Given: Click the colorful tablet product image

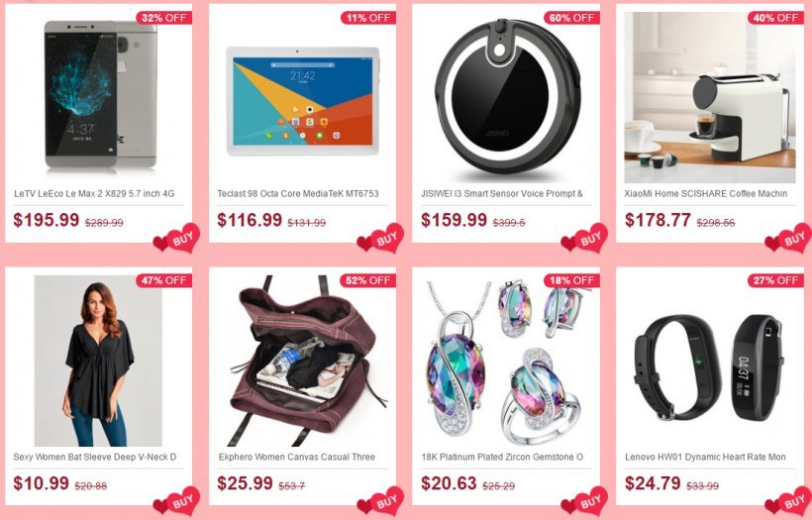Looking at the screenshot, I should point(303,101).
